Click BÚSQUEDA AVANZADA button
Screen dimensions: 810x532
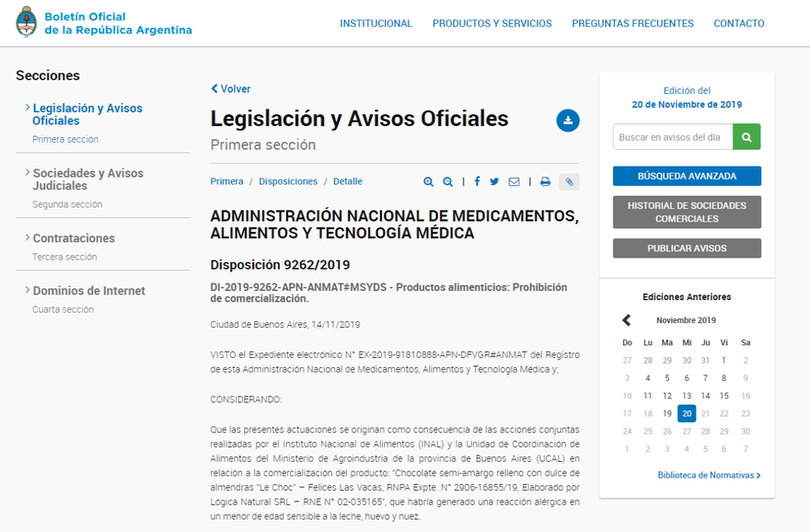(687, 176)
